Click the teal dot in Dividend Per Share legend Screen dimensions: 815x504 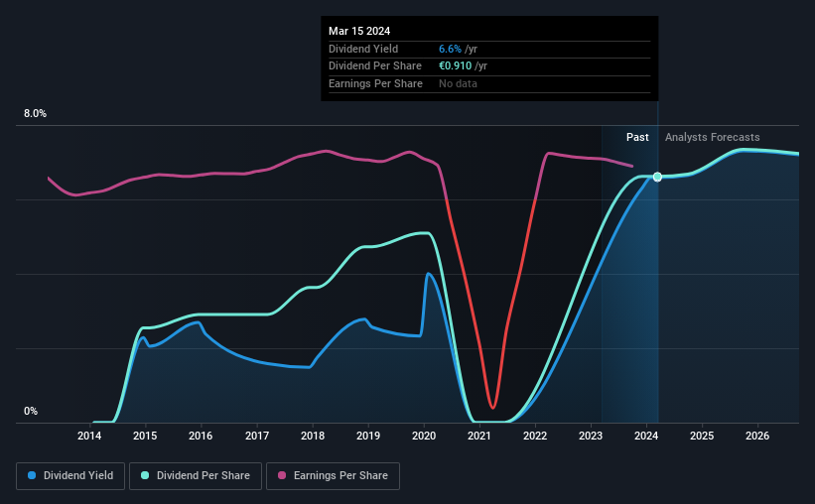click(145, 475)
